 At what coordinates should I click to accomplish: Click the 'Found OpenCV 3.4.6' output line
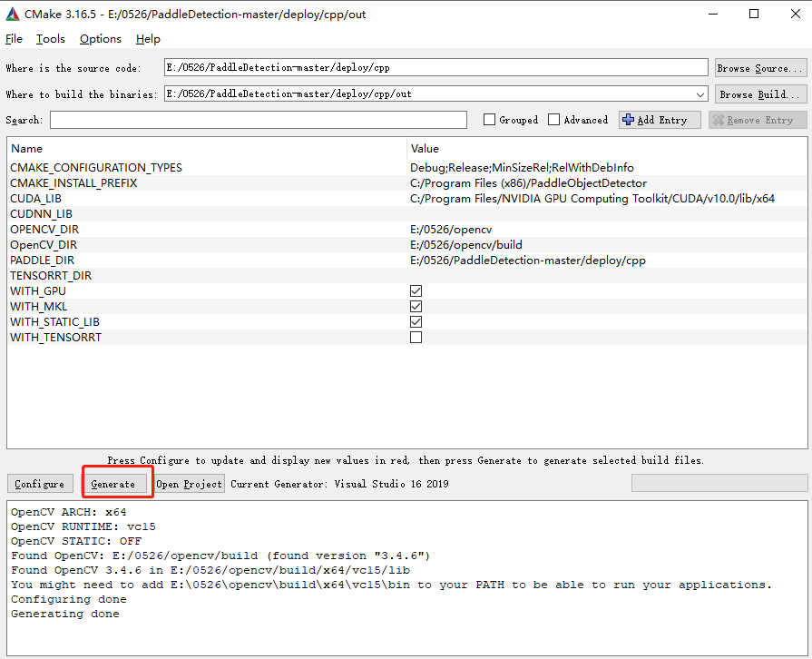click(x=210, y=570)
